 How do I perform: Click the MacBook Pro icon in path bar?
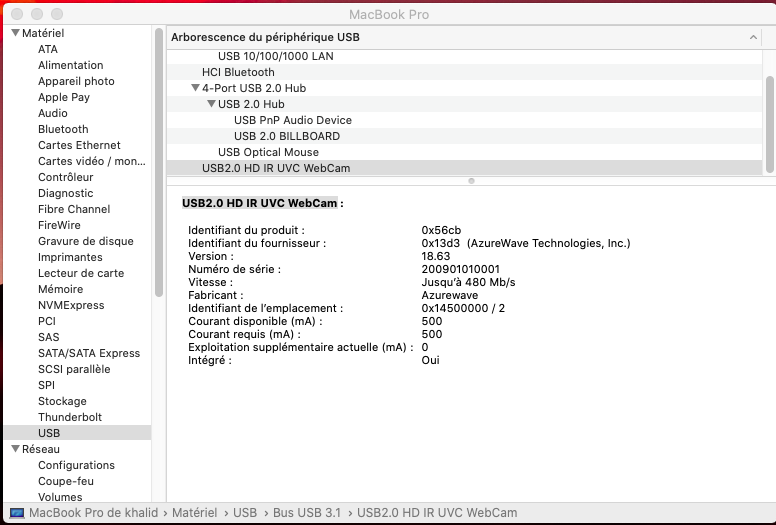coord(17,513)
